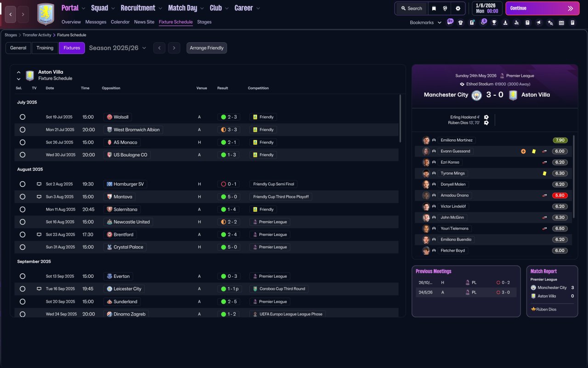Viewport: 588px width, 368px height.
Task: Open the settings gear icon
Action: tap(458, 8)
